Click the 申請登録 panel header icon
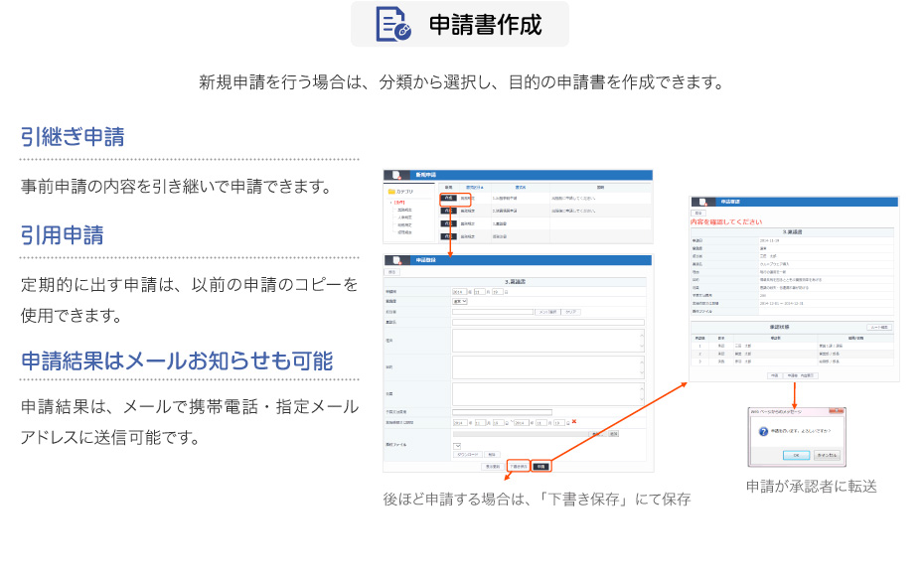 (398, 260)
